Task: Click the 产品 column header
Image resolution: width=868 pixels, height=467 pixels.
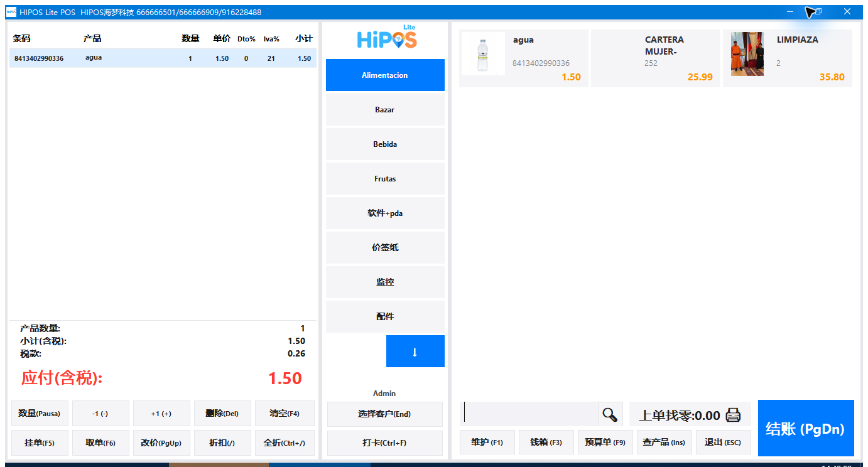Action: pyautogui.click(x=92, y=39)
